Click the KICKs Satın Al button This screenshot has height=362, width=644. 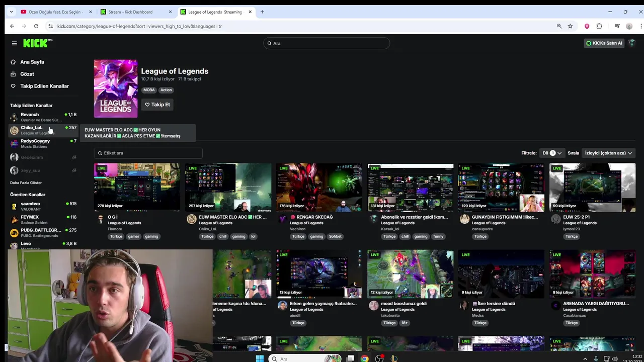click(604, 43)
